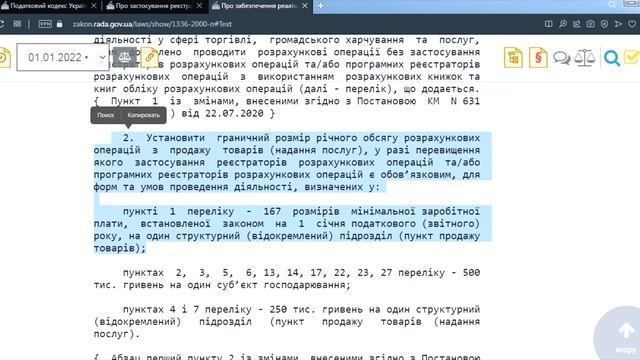Viewport: 640px width, 360px height.
Task: Open the speed dial grid icon
Action: [x=17, y=24]
